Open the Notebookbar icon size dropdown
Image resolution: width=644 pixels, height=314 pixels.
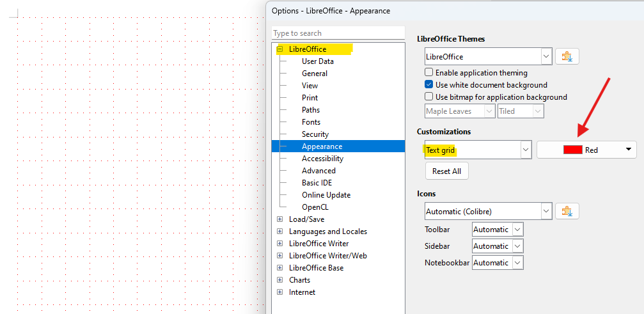(x=498, y=263)
